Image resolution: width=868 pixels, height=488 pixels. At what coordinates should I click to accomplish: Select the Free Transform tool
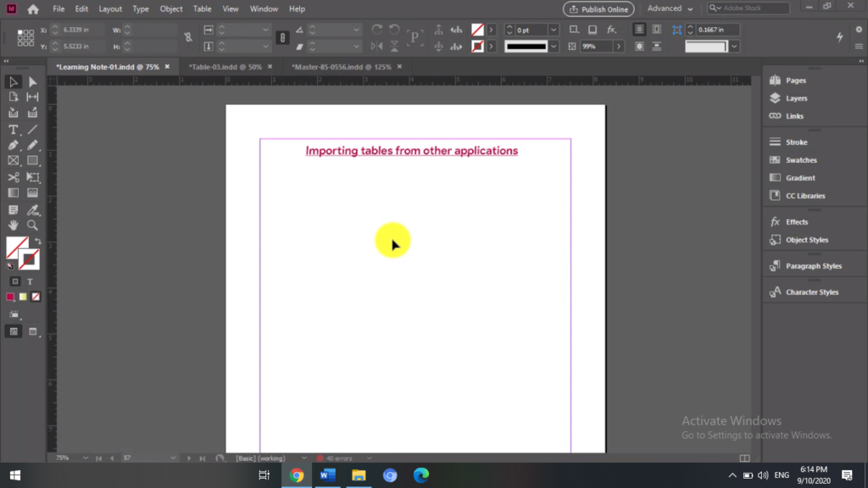point(33,177)
